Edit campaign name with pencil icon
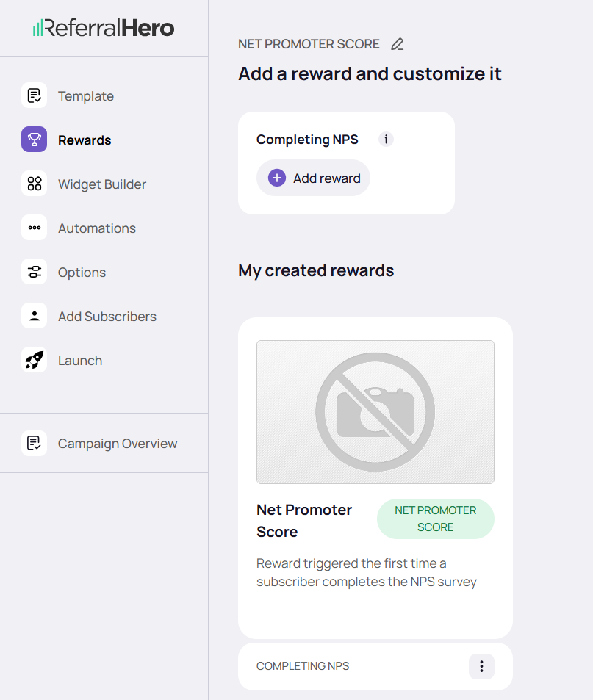This screenshot has height=700, width=593. [398, 44]
